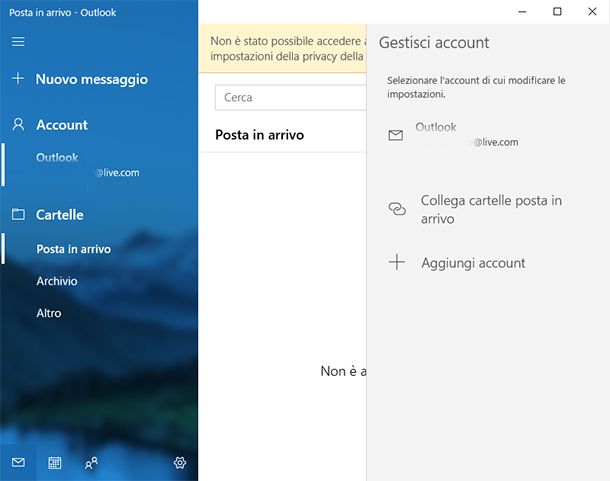610x481 pixels.
Task: Switch to Mail using envelope icon
Action: pos(18,462)
